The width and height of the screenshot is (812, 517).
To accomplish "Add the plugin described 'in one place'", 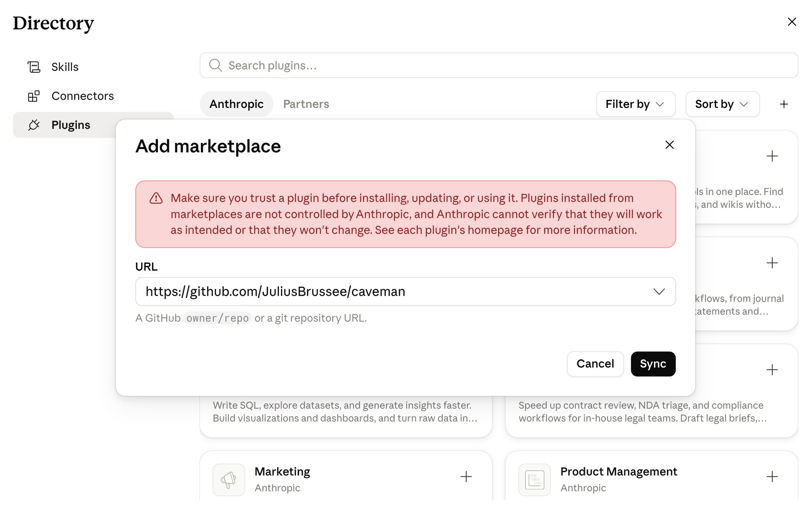I will tap(772, 156).
